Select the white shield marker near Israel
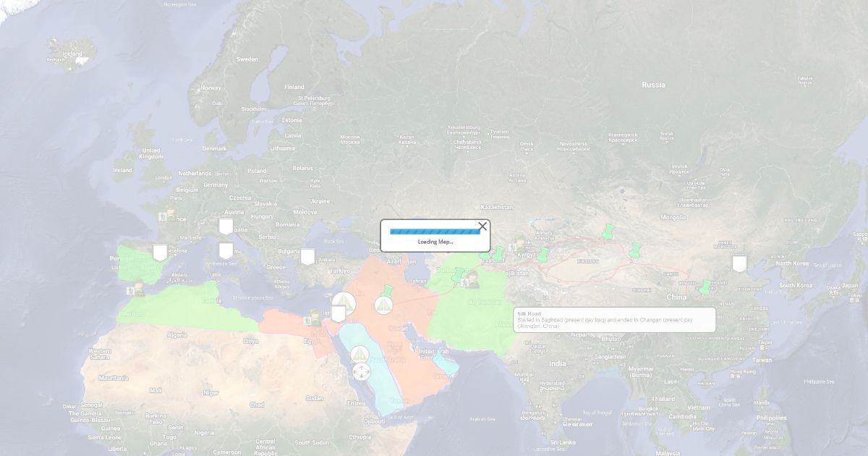868x456 pixels. click(x=338, y=313)
